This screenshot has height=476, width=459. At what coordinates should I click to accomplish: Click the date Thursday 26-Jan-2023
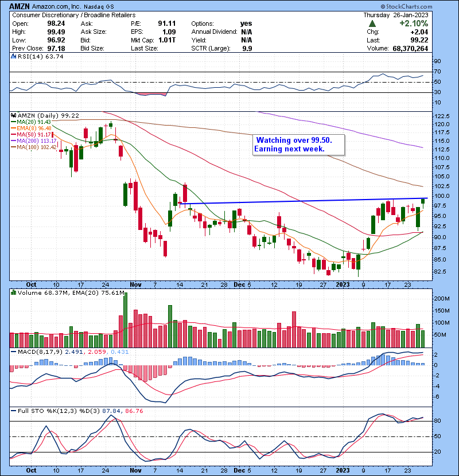(x=396, y=15)
